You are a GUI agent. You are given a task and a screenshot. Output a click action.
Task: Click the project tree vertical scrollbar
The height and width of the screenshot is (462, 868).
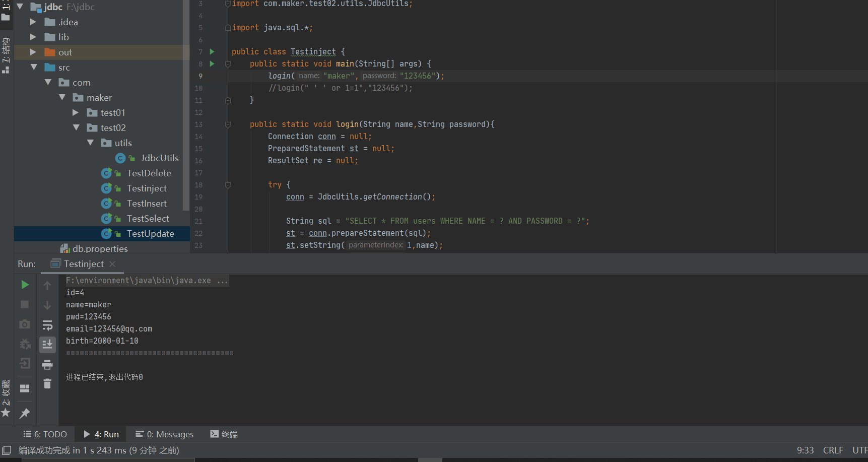(x=186, y=106)
